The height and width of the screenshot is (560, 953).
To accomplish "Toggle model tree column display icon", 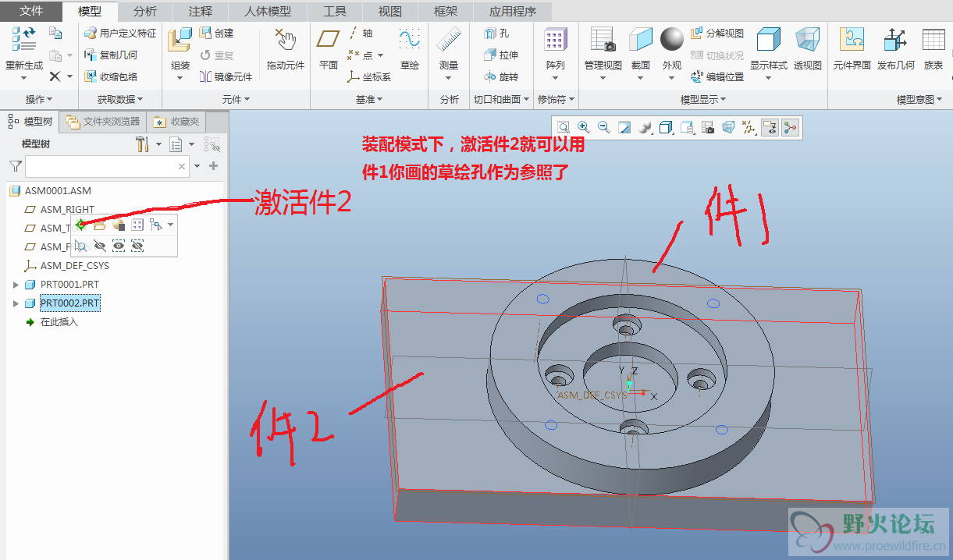I will click(212, 144).
